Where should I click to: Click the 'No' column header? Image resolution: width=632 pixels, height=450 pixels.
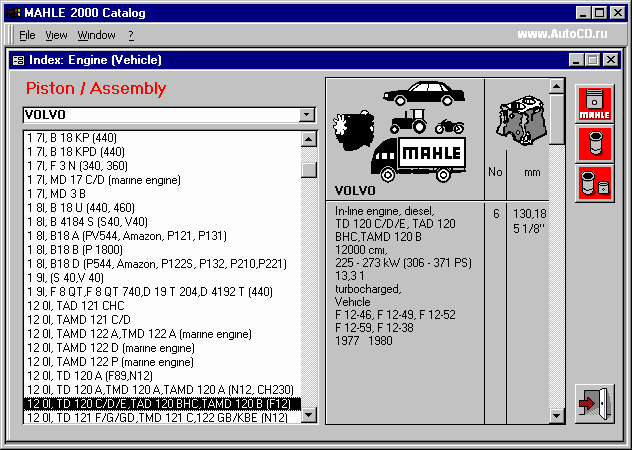(495, 172)
